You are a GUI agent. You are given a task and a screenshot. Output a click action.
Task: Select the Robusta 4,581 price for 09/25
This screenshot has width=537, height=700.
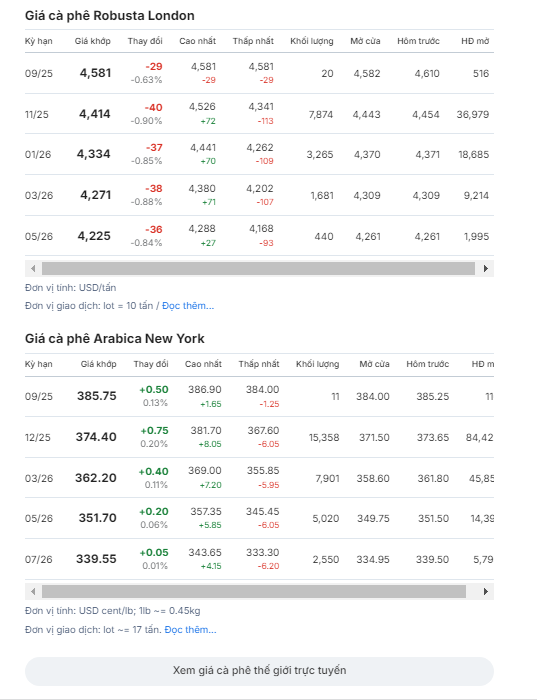tap(96, 73)
